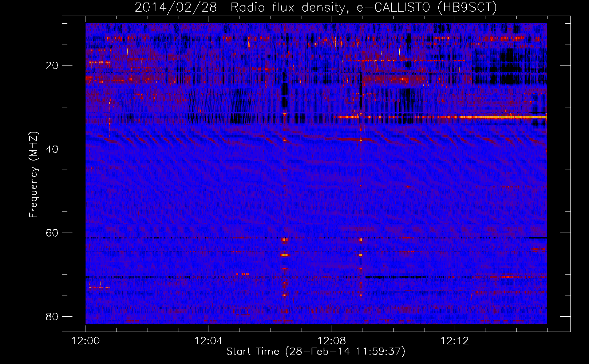Click the 'Start Time (28-Feb-14 11:59:37)' label

(316, 352)
